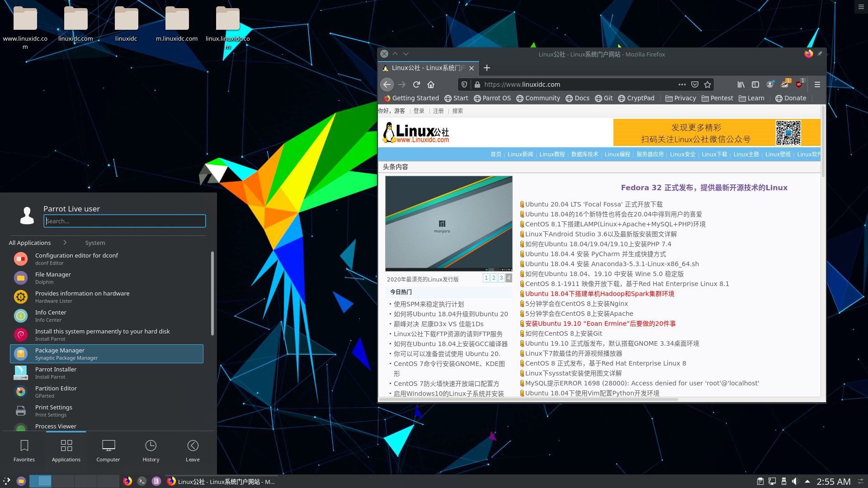Open the page actions dropdown in address bar
Screen dimensions: 868x488
click(x=682, y=84)
